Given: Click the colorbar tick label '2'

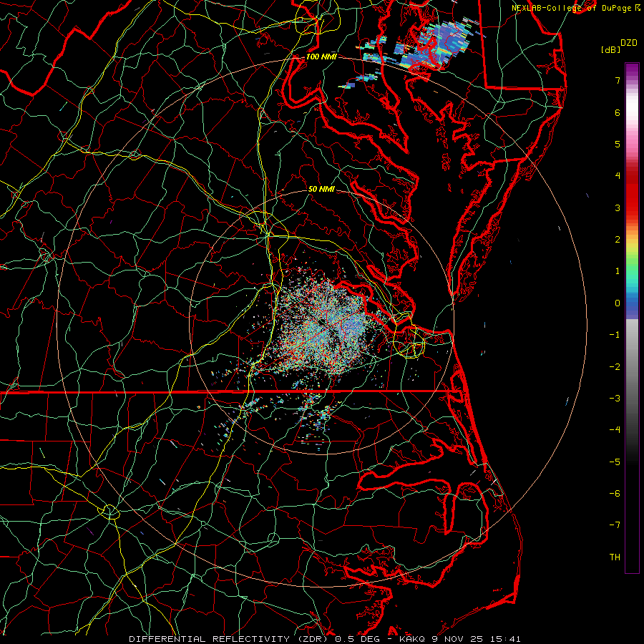Looking at the screenshot, I should (x=618, y=240).
